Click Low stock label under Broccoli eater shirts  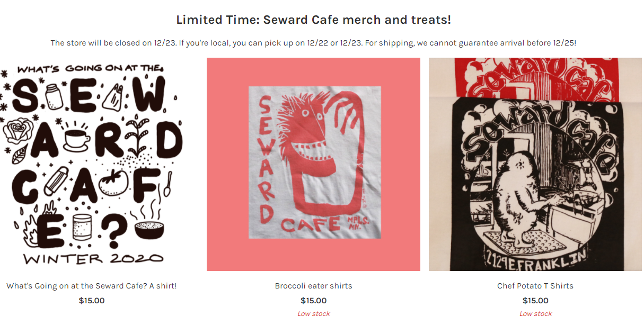point(314,314)
